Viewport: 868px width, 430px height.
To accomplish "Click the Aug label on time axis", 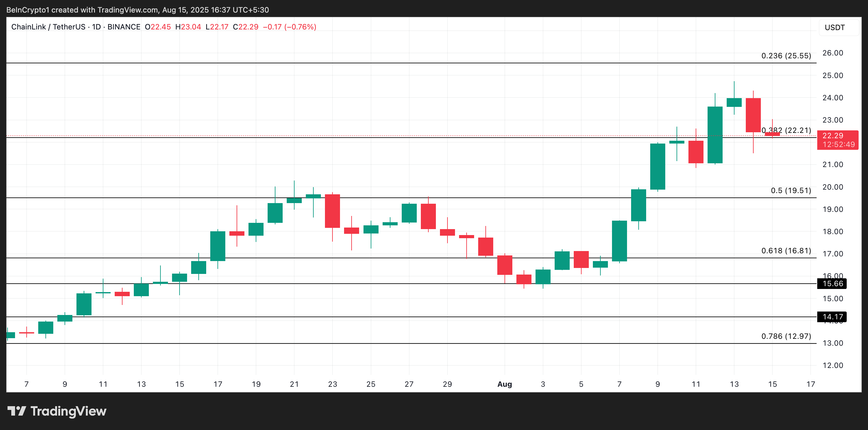I will 505,384.
